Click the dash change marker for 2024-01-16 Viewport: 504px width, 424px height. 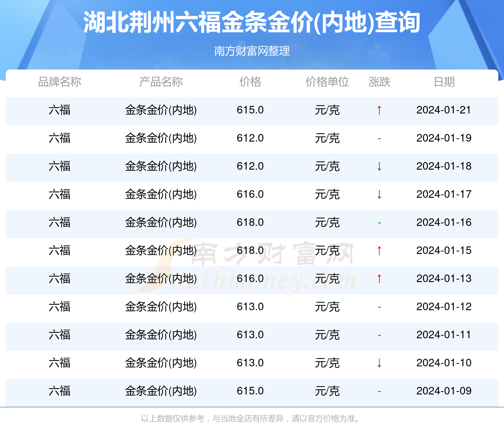379,223
